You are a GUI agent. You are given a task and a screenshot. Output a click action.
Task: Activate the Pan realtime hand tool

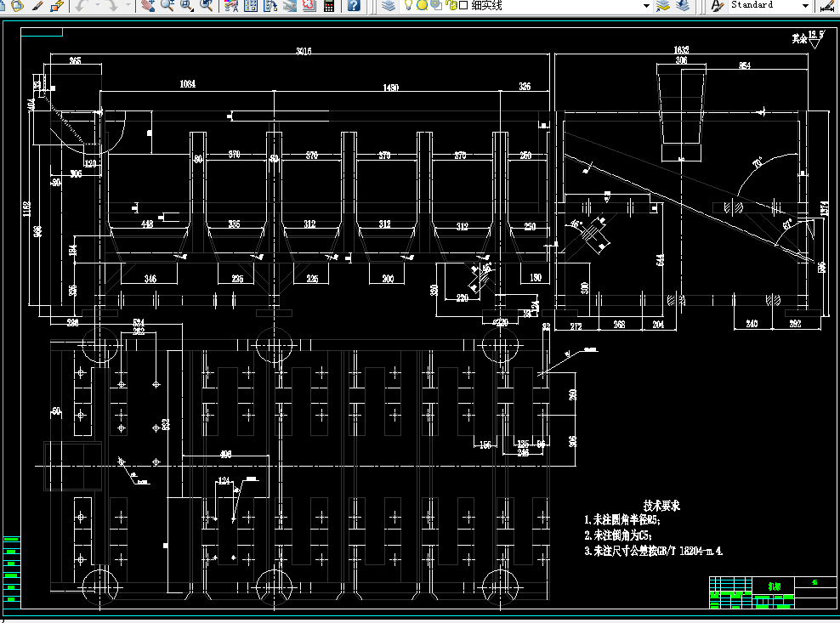click(148, 5)
